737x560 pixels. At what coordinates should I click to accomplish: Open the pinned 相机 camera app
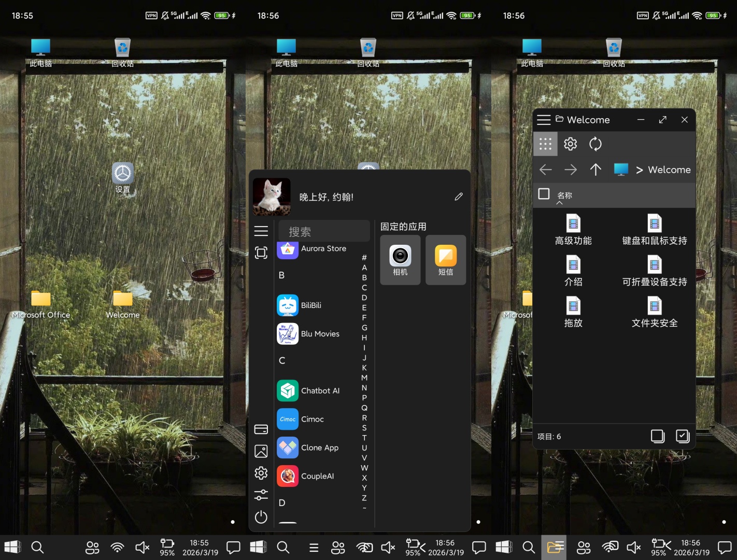400,260
